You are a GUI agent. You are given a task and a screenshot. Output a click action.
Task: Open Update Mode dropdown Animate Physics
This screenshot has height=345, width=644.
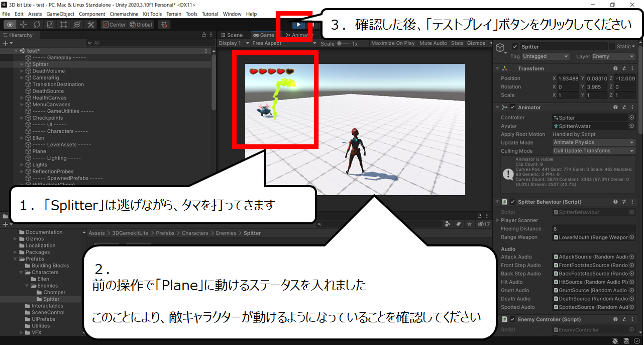pyautogui.click(x=594, y=142)
